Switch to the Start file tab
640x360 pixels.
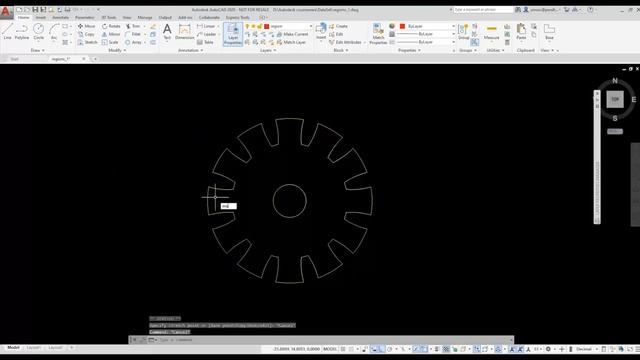point(14,59)
